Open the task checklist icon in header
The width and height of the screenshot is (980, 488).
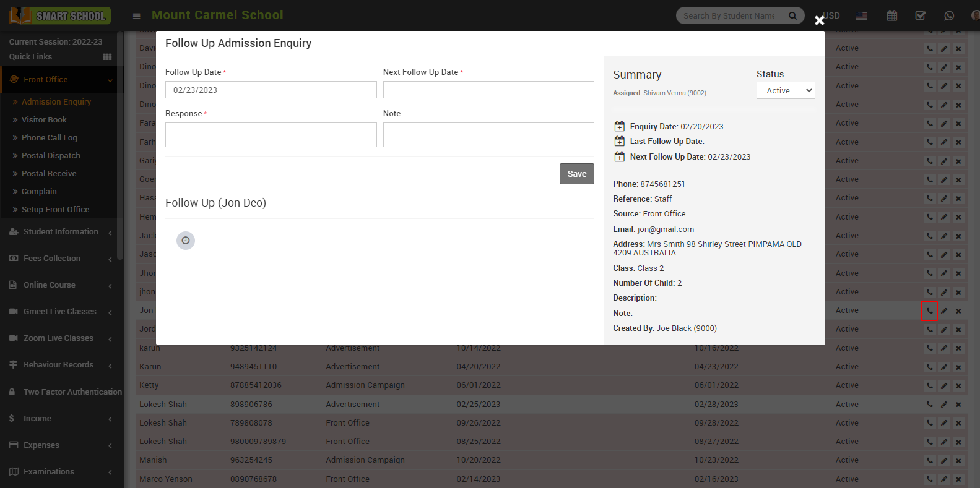point(921,15)
